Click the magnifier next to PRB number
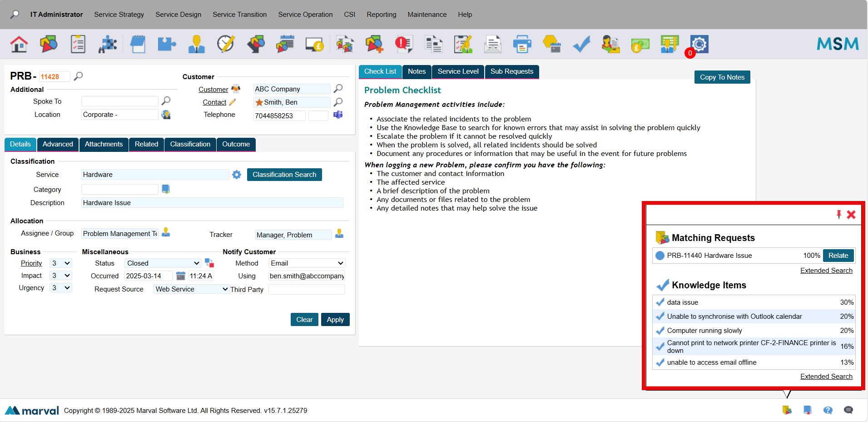 click(x=78, y=76)
